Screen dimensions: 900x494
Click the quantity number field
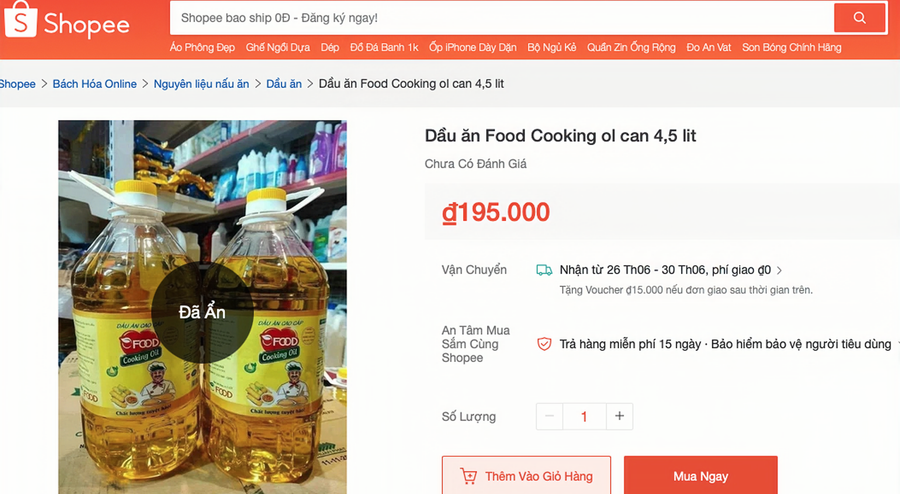coord(584,416)
